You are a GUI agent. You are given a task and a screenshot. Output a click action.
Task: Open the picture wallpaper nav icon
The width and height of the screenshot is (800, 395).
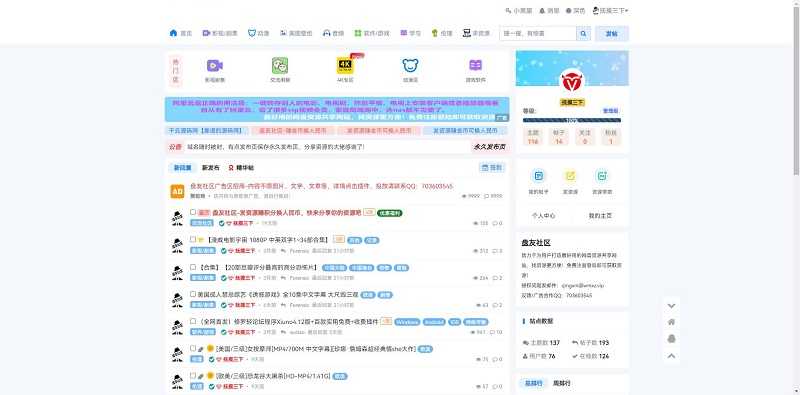[x=283, y=33]
